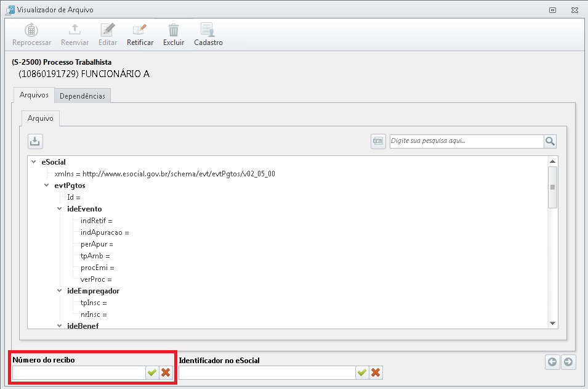Select the 'verProc =' row

(97, 279)
